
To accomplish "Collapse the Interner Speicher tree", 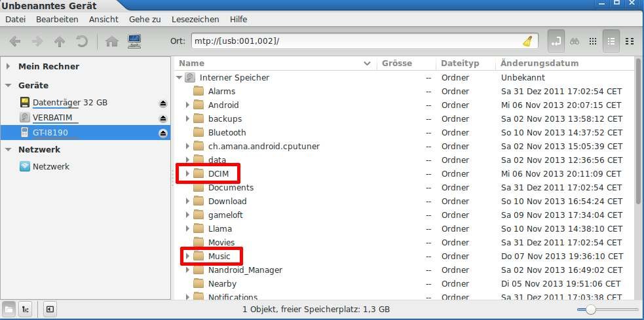I will click(179, 77).
